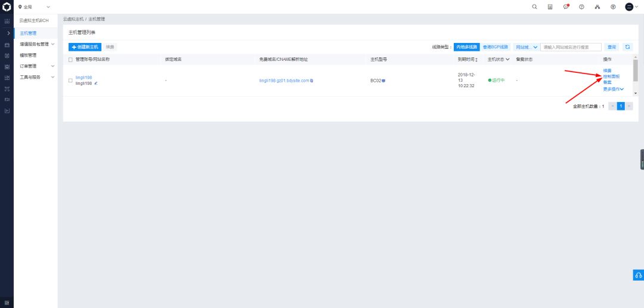
Task: Click the refresh icon next to 查询
Action: click(x=627, y=47)
